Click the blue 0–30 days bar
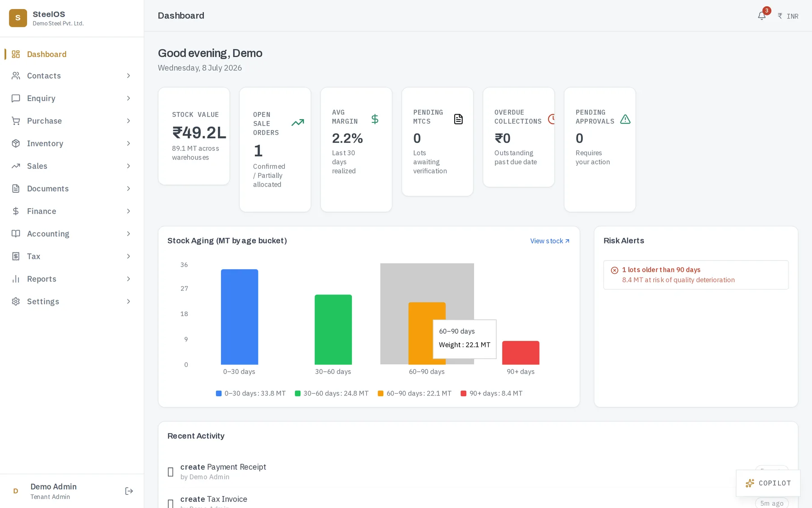 (x=240, y=317)
